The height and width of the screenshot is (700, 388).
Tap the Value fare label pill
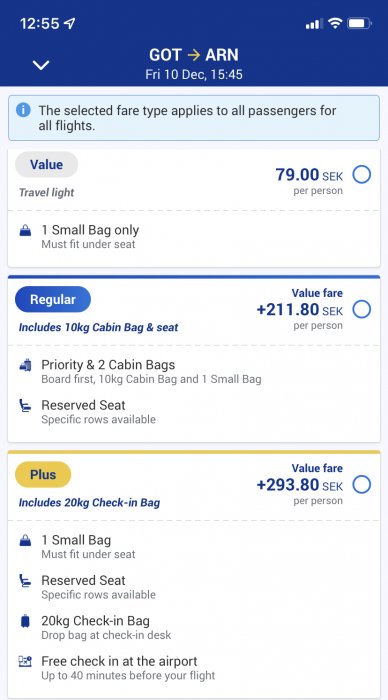click(x=46, y=164)
